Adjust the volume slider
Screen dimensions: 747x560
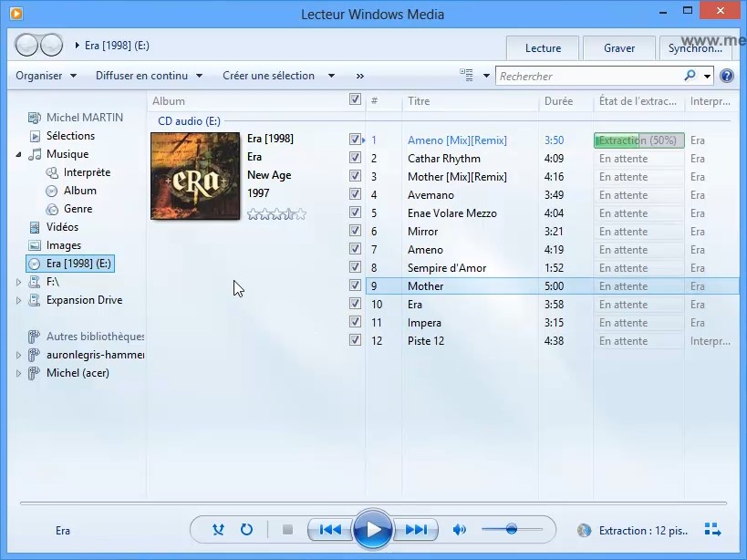512,529
